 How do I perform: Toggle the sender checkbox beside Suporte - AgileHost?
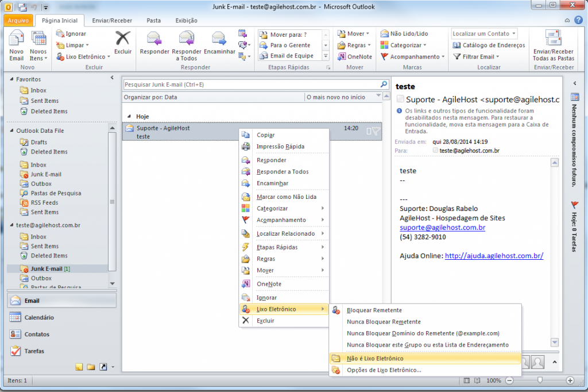pos(400,99)
